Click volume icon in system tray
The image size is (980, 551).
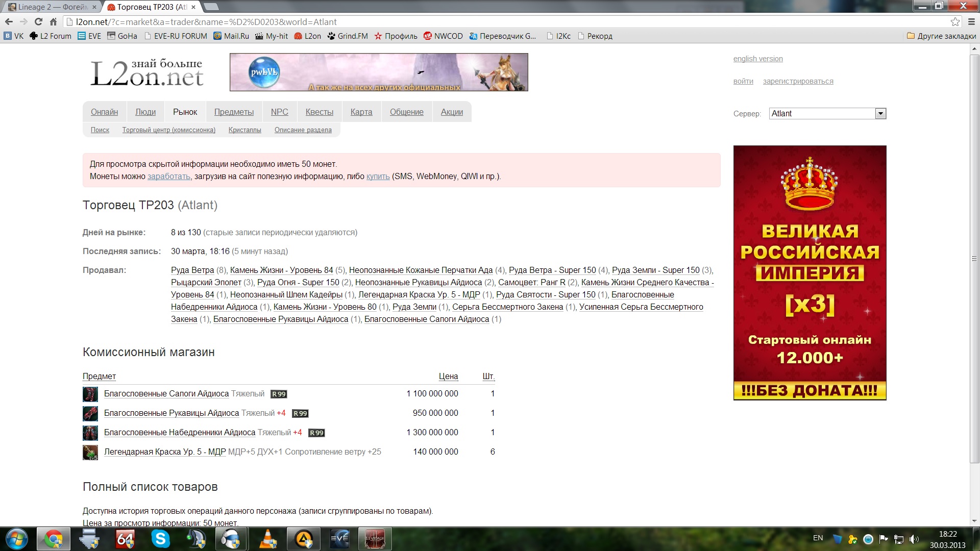[914, 539]
